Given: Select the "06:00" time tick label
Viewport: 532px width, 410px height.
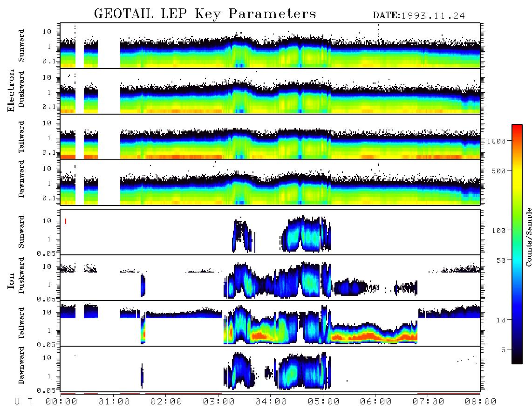Looking at the screenshot, I should (376, 402).
